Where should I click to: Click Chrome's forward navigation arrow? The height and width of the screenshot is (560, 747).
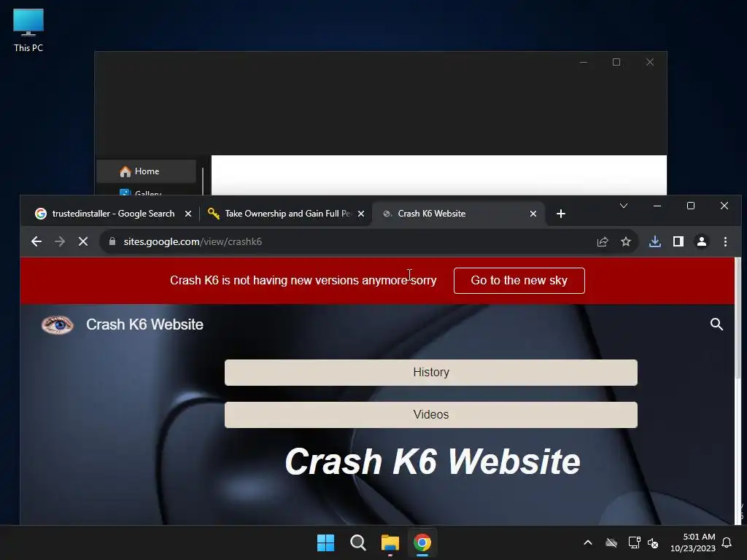[x=60, y=241]
